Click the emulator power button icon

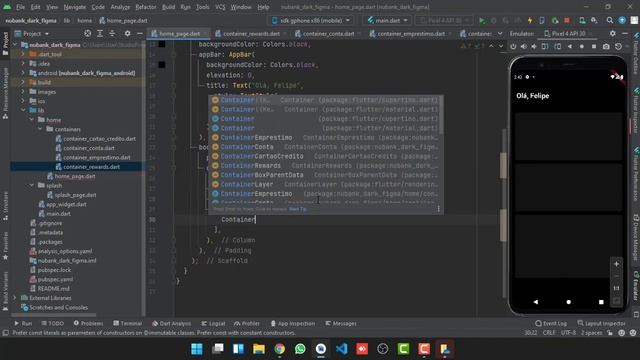tap(513, 47)
